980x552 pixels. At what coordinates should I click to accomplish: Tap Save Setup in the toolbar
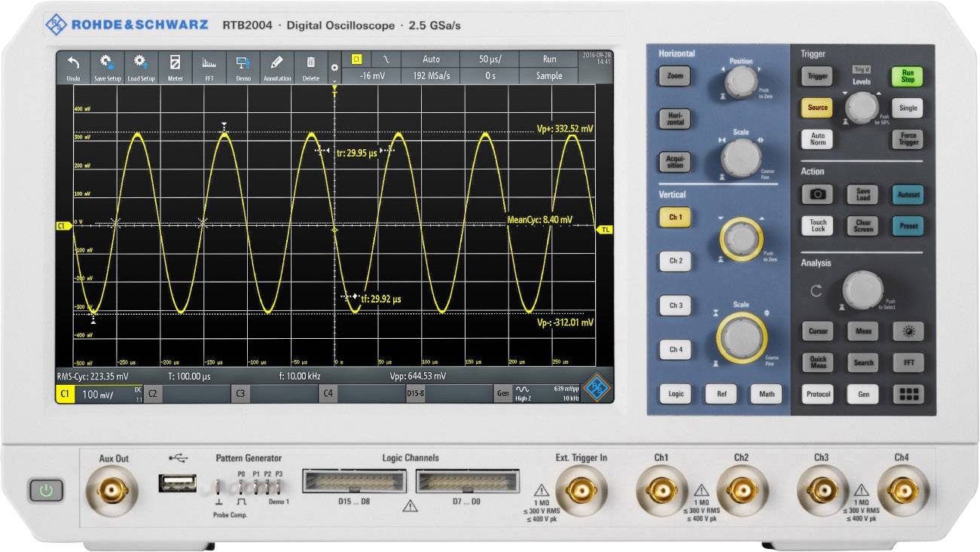coord(106,64)
